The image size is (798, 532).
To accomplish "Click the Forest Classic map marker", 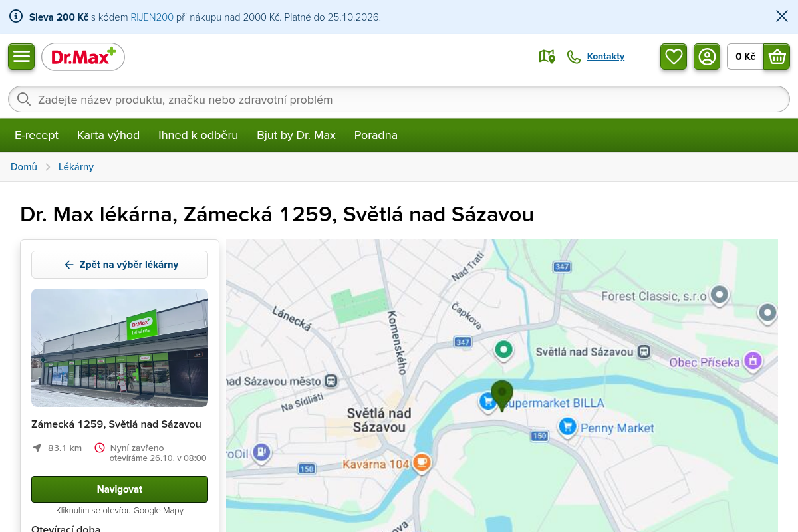I will tap(719, 295).
